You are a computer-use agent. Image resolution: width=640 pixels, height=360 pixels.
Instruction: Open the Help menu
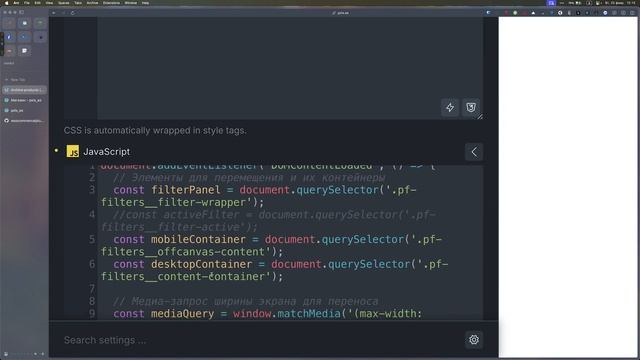pos(145,3)
